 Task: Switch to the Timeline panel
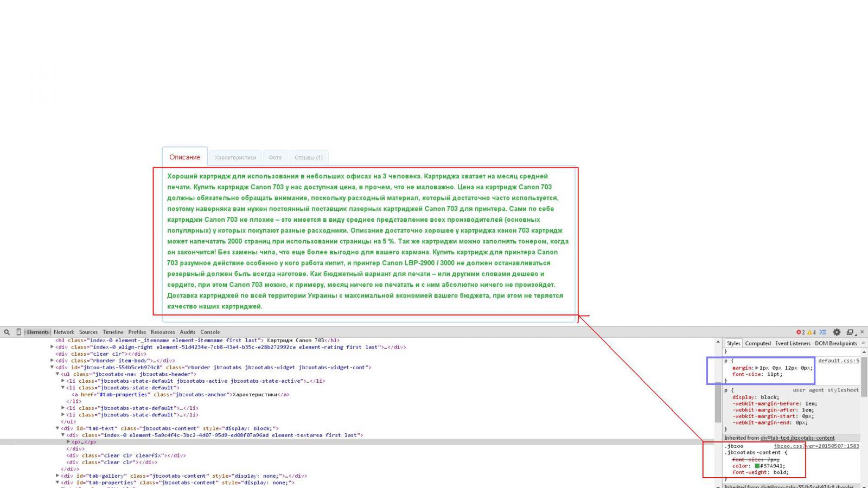[x=113, y=332]
